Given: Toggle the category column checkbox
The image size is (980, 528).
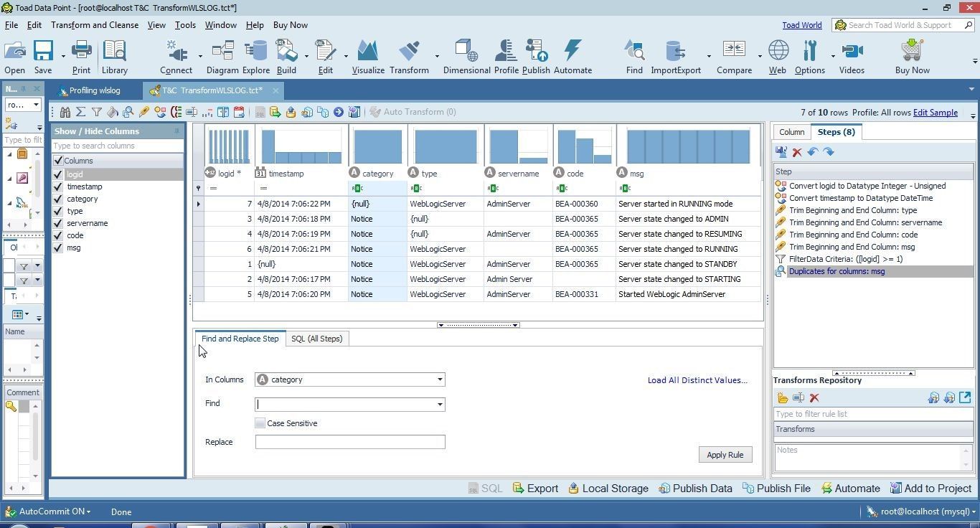Looking at the screenshot, I should pos(58,199).
